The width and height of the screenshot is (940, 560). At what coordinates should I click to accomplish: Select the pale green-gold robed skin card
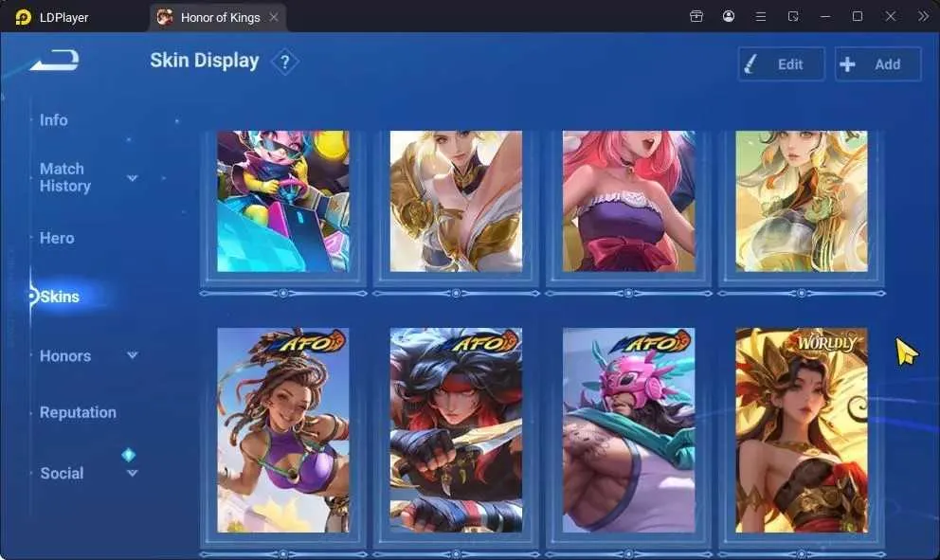click(802, 202)
